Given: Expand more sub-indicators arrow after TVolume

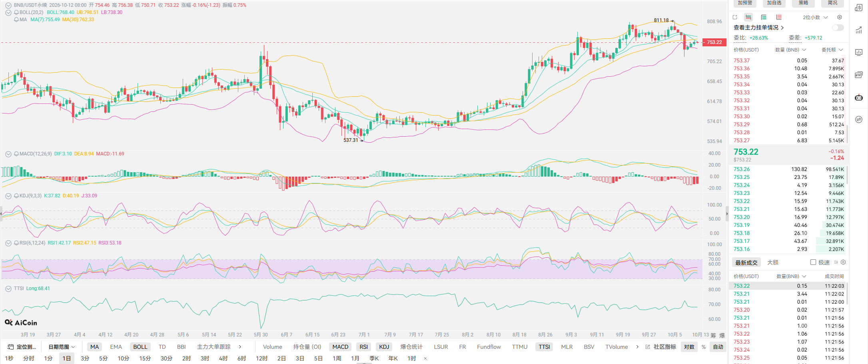Looking at the screenshot, I should 637,347.
